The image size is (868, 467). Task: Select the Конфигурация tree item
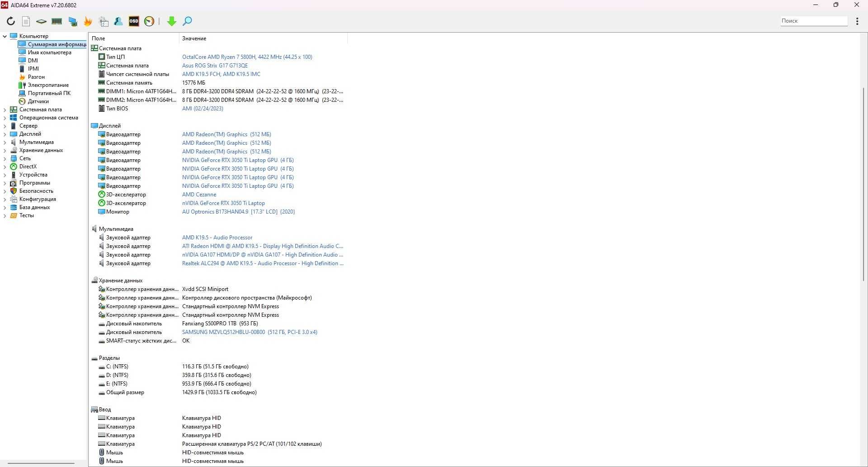click(33, 199)
